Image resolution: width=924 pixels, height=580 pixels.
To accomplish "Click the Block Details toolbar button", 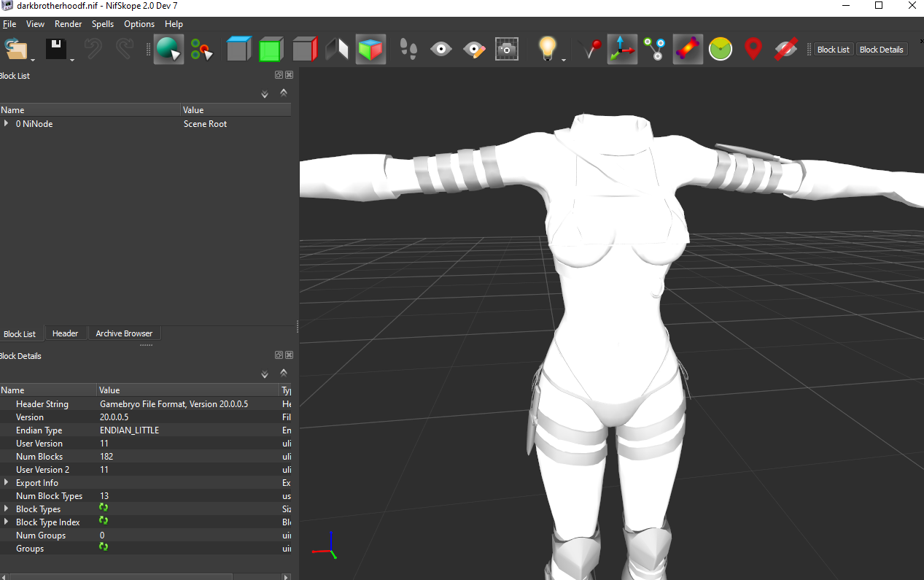I will (882, 50).
